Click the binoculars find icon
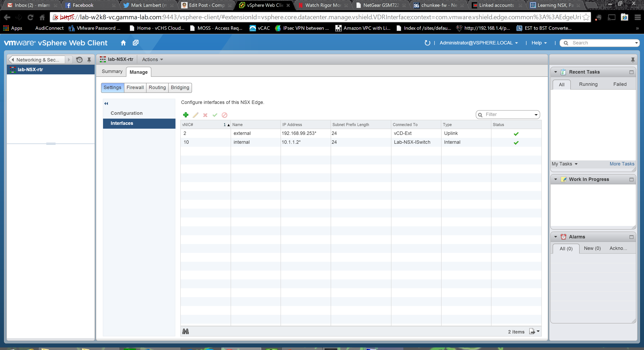This screenshot has width=644, height=350. (186, 332)
